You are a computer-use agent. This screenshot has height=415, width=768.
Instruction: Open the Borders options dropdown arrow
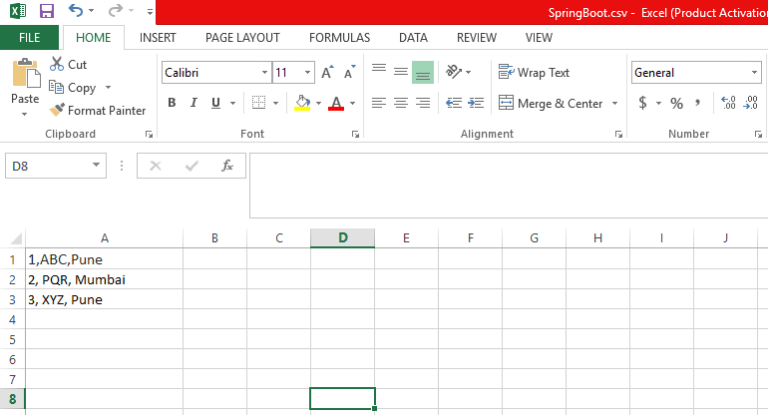tap(276, 103)
